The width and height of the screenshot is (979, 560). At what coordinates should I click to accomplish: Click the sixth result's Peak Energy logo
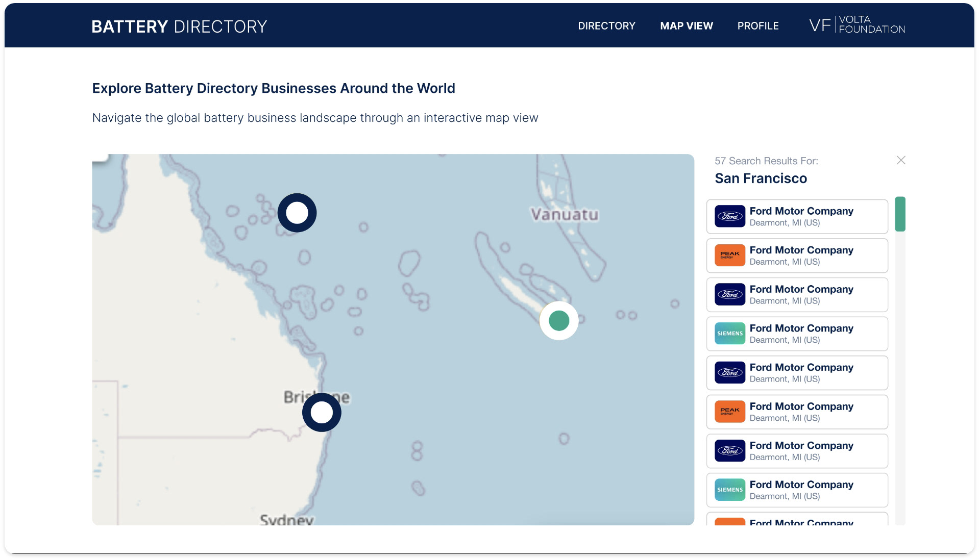(x=730, y=412)
